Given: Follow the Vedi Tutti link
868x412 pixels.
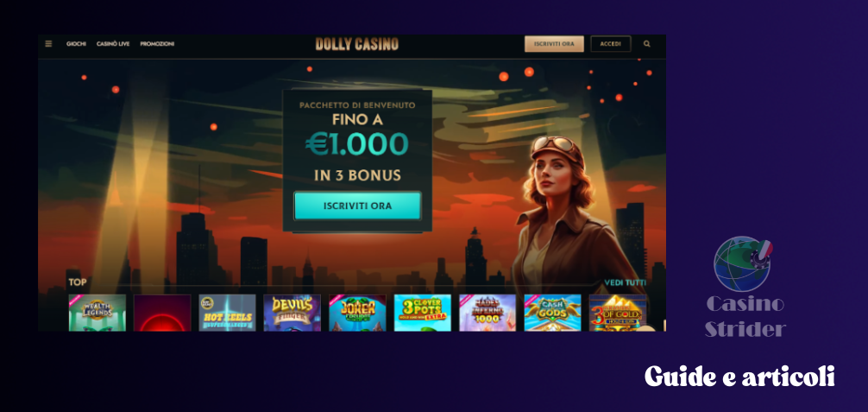Looking at the screenshot, I should 625,282.
